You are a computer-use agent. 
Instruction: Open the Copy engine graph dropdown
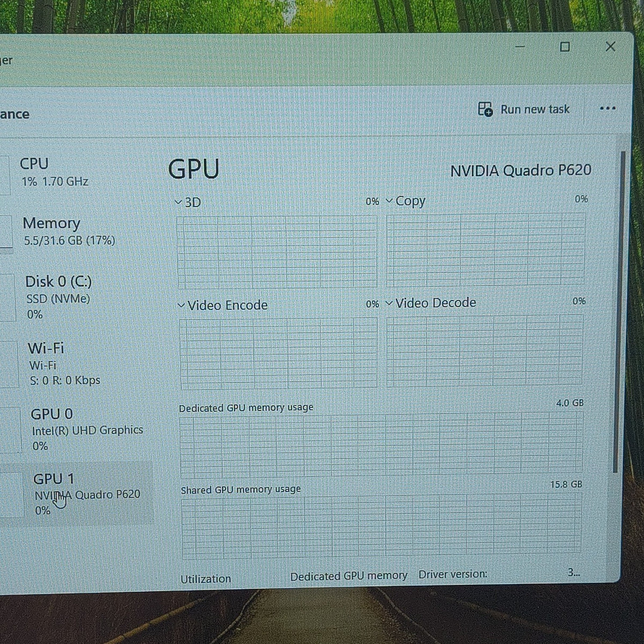point(406,201)
